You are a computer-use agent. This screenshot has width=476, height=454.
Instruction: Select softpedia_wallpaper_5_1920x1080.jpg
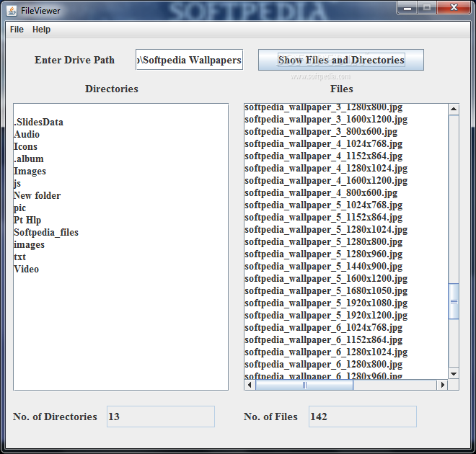pos(326,303)
